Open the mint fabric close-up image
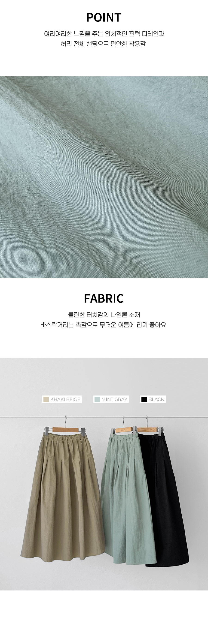 coord(104,177)
